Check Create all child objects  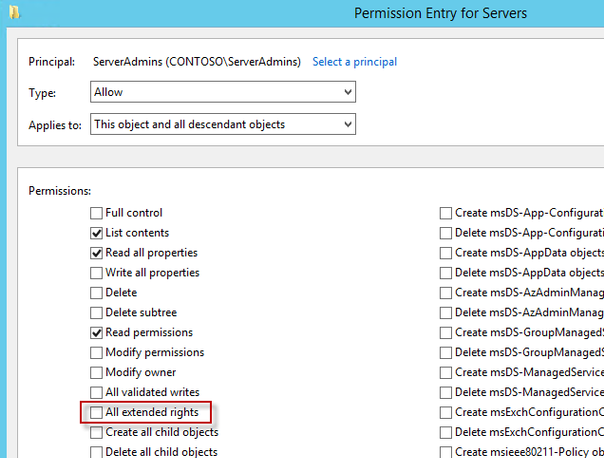tap(97, 433)
